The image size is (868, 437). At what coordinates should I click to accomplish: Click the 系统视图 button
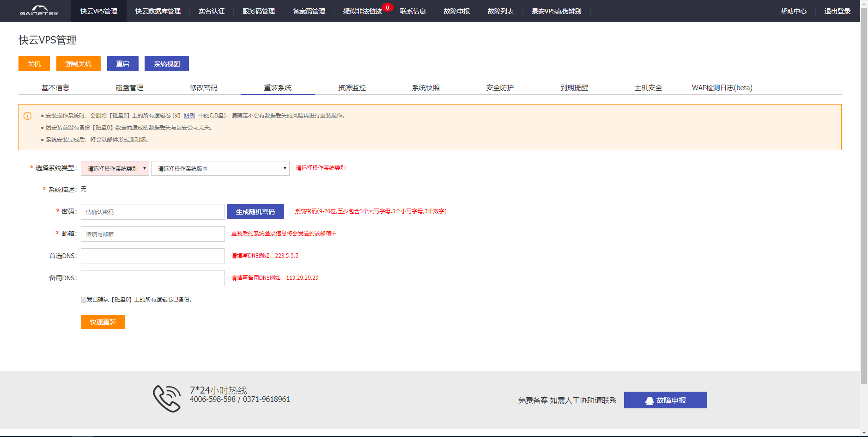(167, 64)
